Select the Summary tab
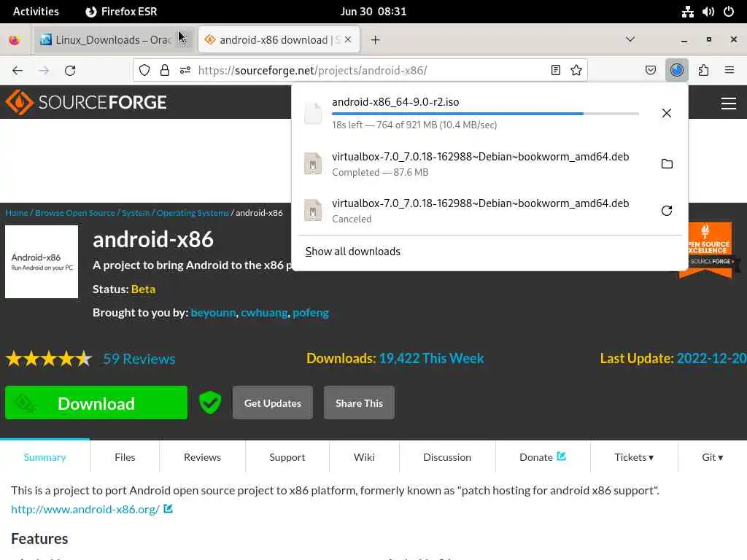The width and height of the screenshot is (747, 560). [x=44, y=457]
